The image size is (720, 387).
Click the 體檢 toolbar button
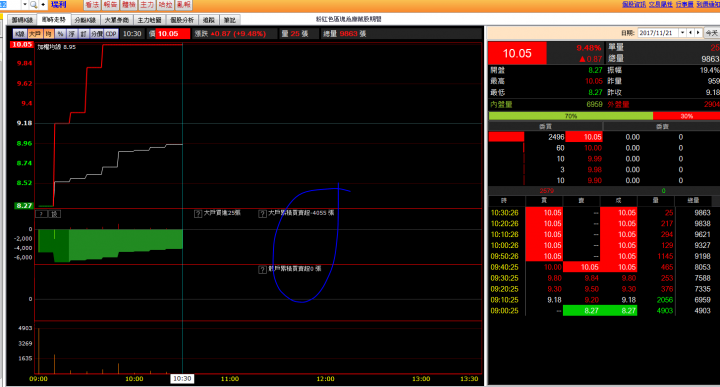pos(129,5)
